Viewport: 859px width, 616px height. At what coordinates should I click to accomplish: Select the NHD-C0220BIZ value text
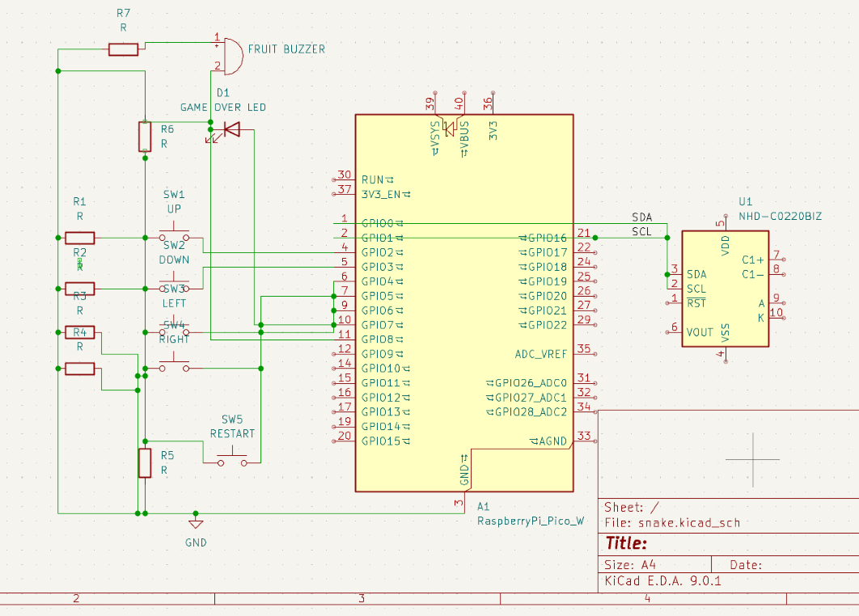pos(780,217)
